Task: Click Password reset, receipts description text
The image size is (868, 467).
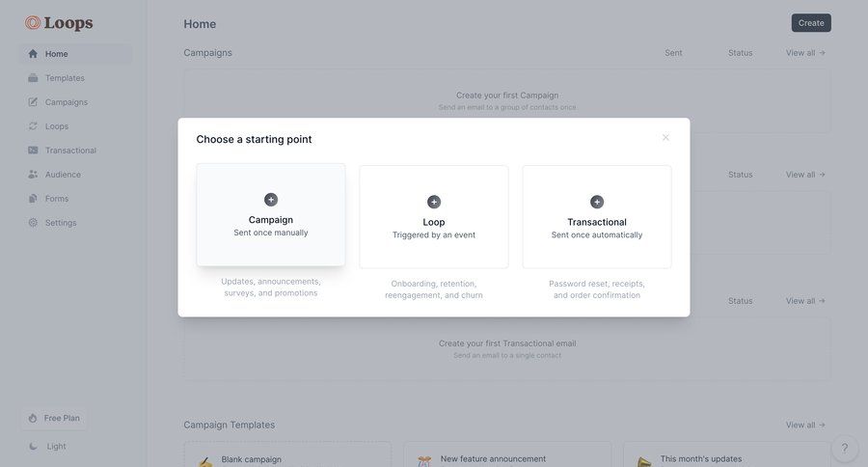Action: [597, 289]
